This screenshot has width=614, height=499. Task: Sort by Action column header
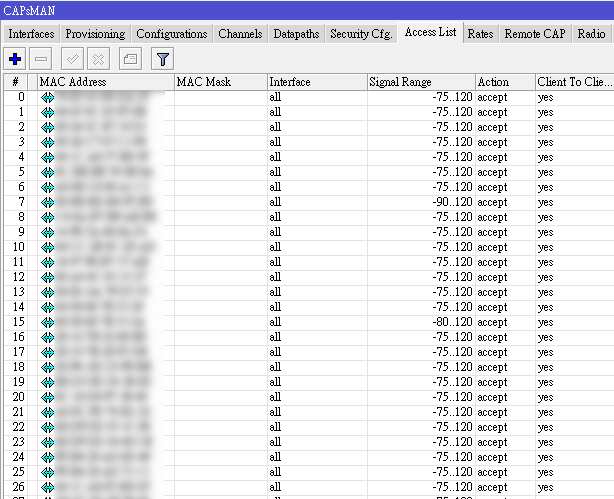(505, 82)
